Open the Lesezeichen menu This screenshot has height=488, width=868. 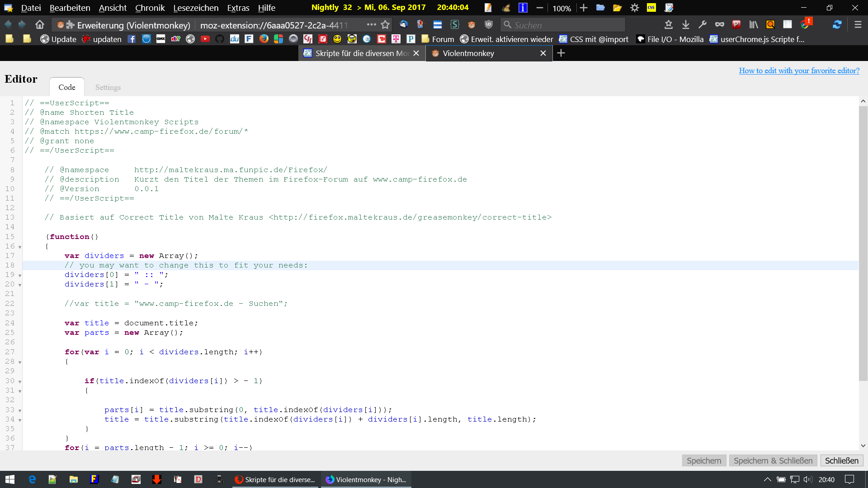[x=195, y=8]
